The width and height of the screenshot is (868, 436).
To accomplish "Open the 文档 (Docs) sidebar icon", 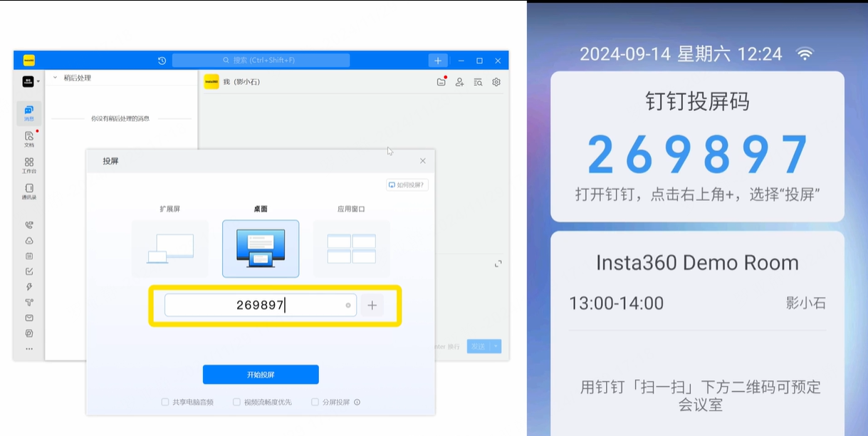I will 29,138.
